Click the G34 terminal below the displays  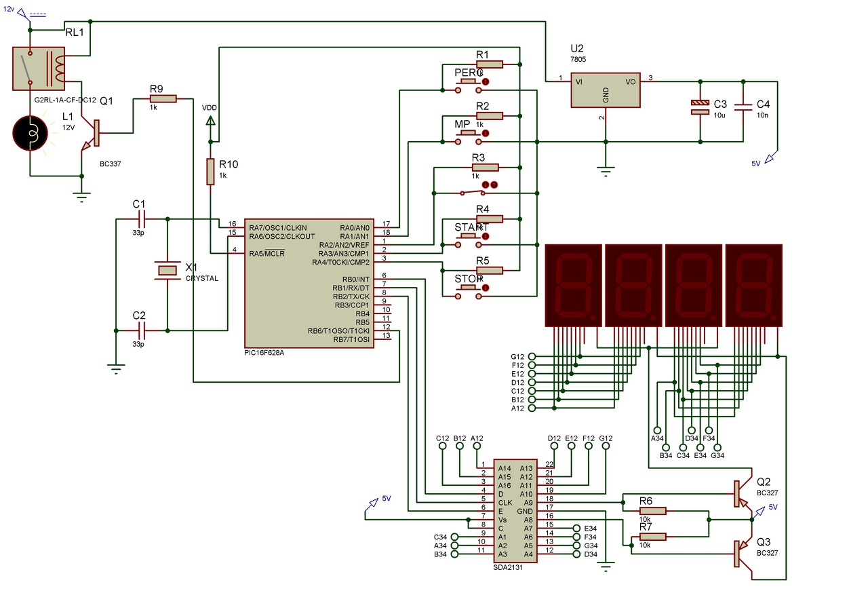tap(718, 447)
